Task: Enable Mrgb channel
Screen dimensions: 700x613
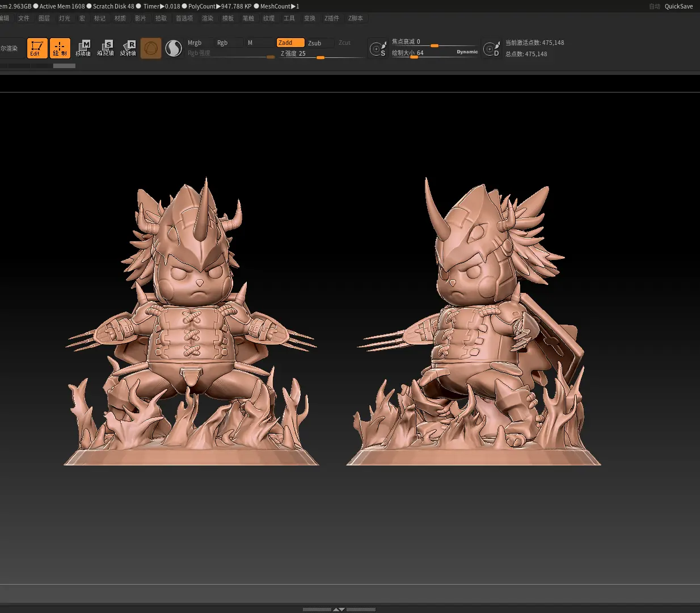Action: pos(200,43)
